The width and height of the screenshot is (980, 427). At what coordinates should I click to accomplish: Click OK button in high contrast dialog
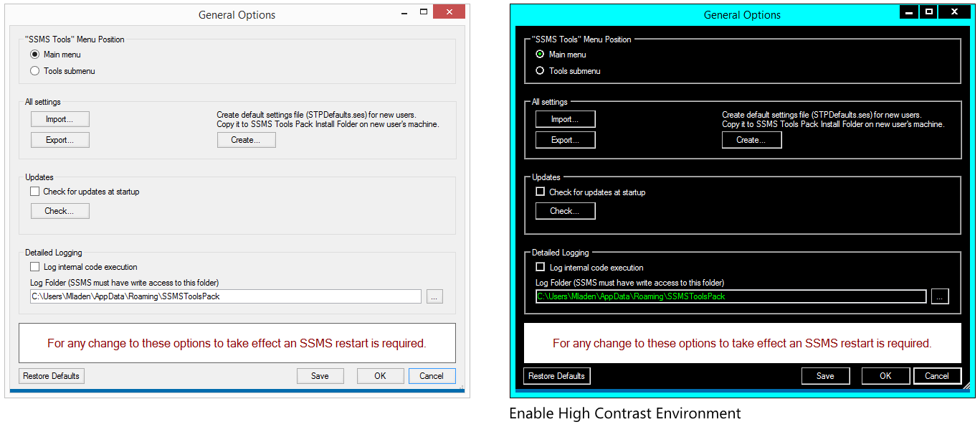pos(886,376)
